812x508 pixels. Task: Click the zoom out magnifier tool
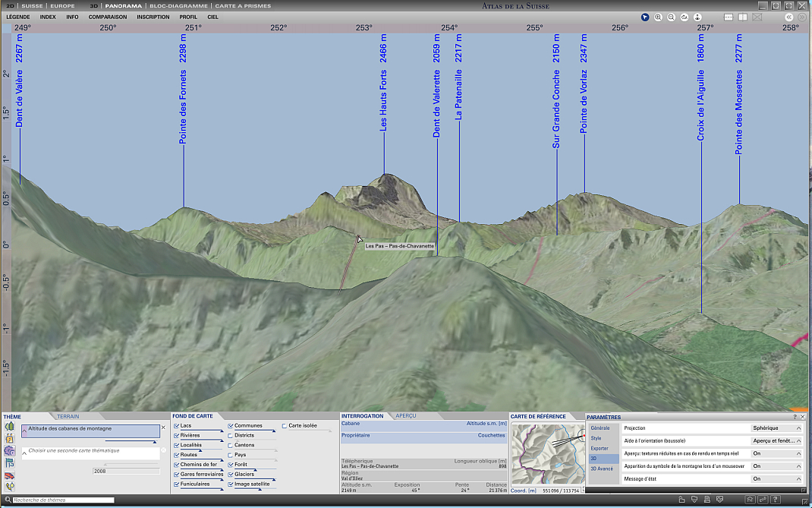pyautogui.click(x=672, y=17)
